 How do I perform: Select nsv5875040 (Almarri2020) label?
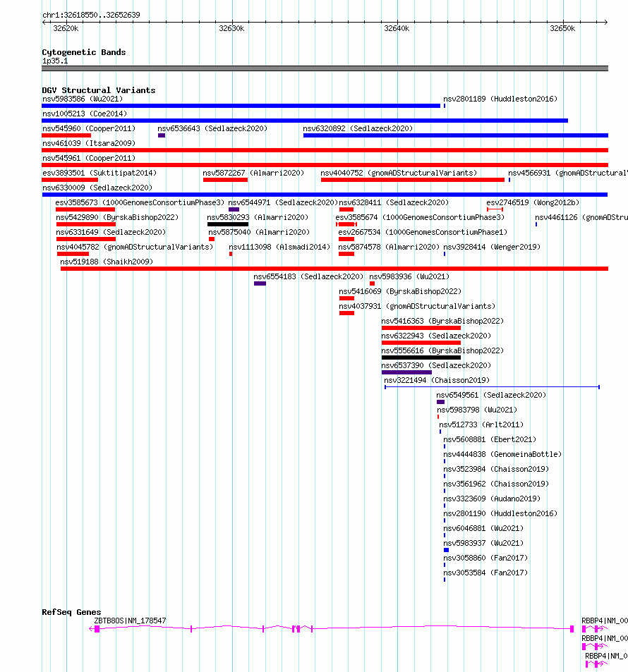pos(259,232)
